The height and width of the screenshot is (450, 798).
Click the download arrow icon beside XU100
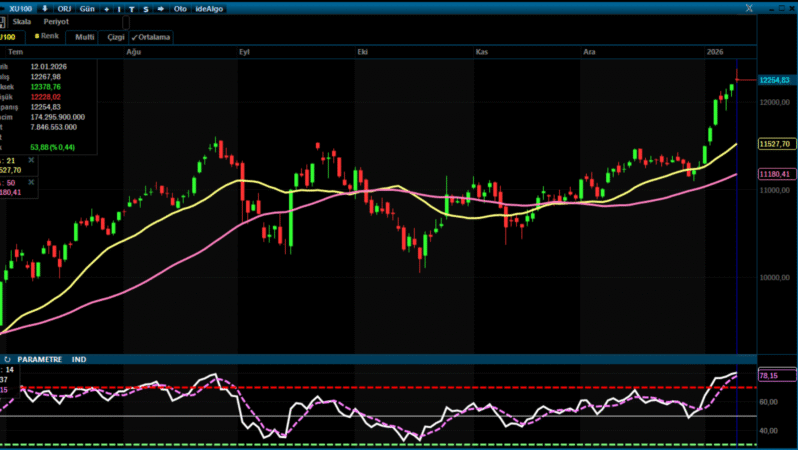[44, 8]
